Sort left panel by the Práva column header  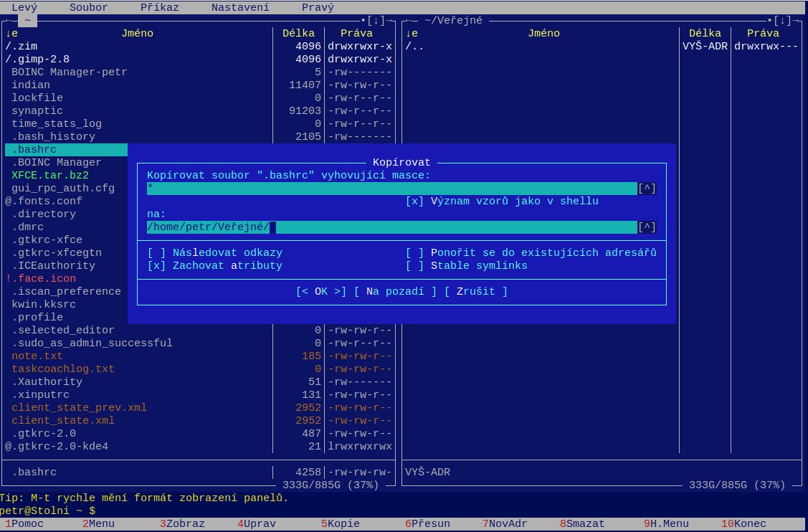click(x=356, y=34)
